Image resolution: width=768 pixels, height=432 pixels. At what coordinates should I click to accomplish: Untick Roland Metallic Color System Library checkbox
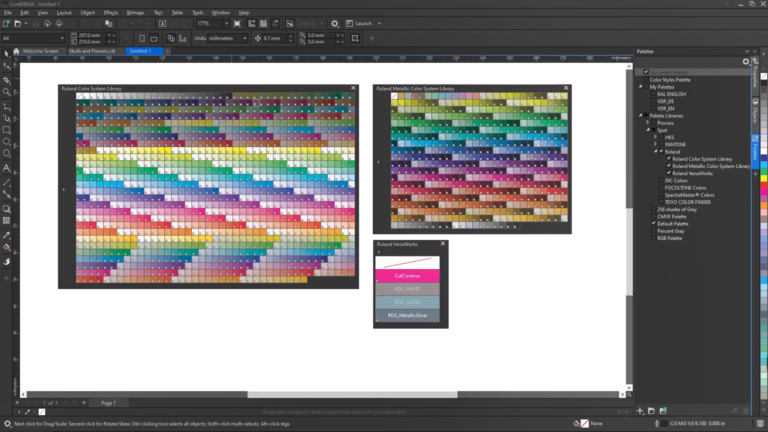669,166
